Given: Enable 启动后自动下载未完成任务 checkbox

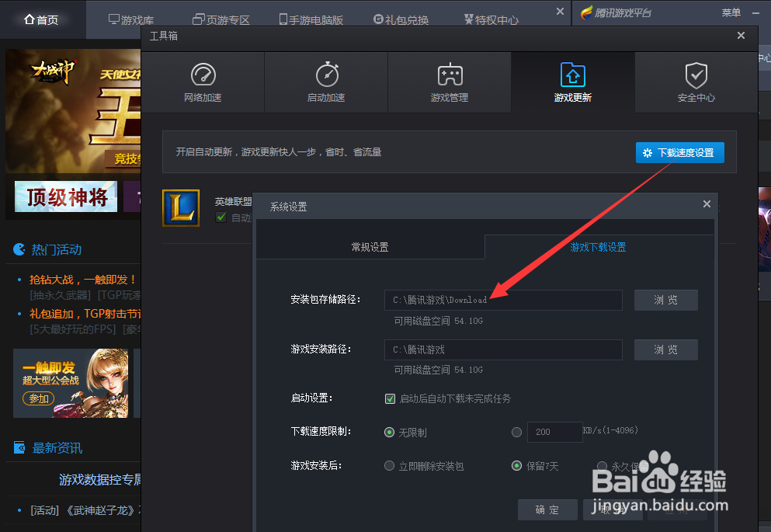Looking at the screenshot, I should (390, 399).
